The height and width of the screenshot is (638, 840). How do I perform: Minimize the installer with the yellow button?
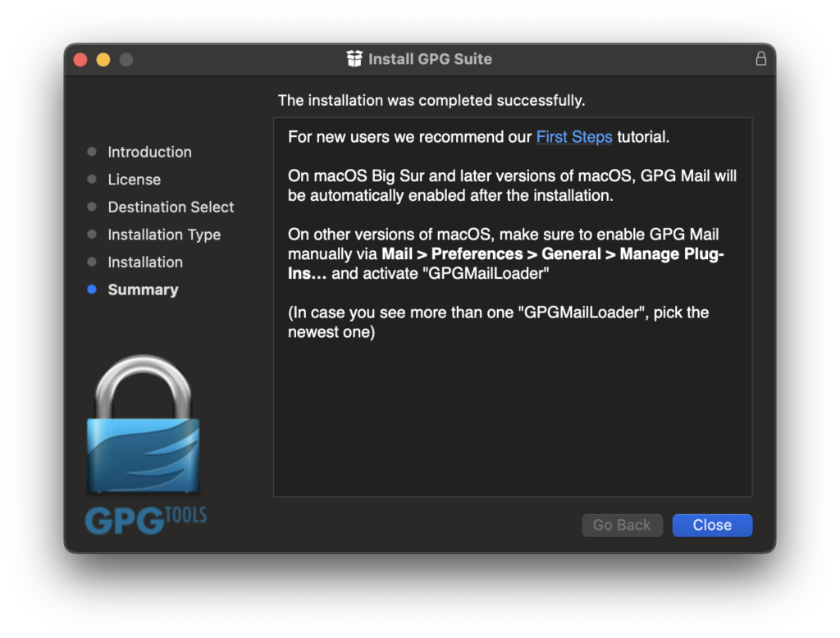(103, 60)
